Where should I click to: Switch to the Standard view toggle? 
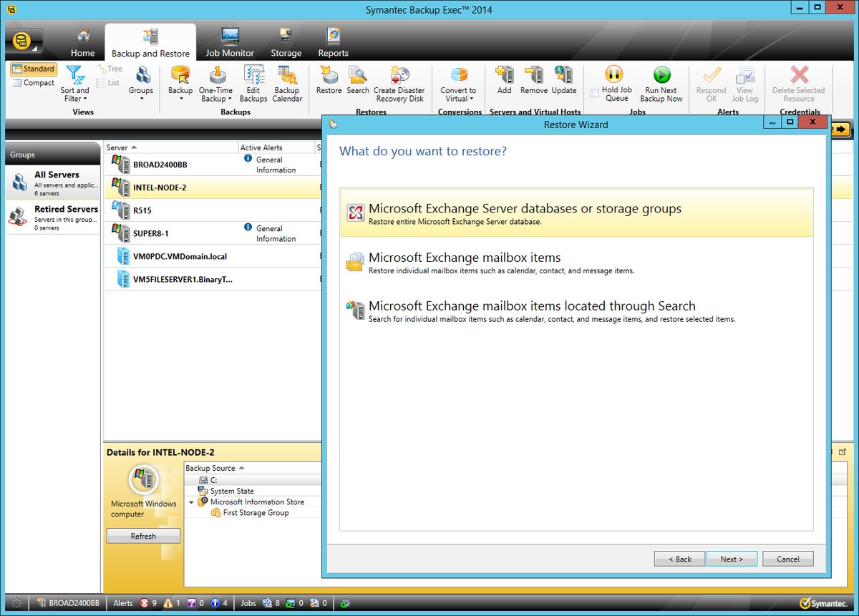[x=33, y=68]
